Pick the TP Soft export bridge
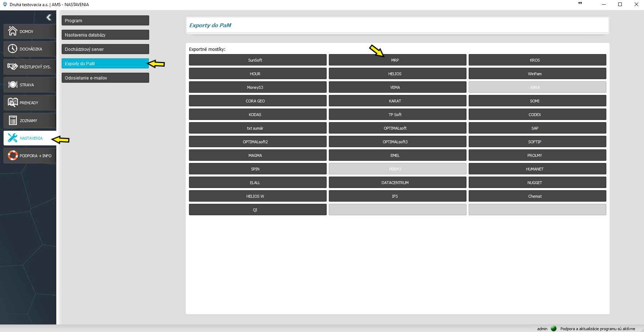This screenshot has height=332, width=644. click(x=397, y=114)
